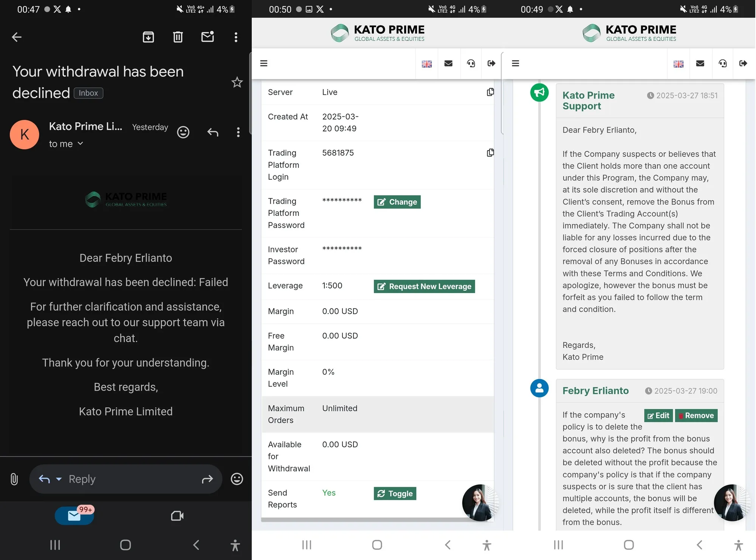
Task: Tap the 'Kato Prime Support' message heading
Action: pos(589,101)
